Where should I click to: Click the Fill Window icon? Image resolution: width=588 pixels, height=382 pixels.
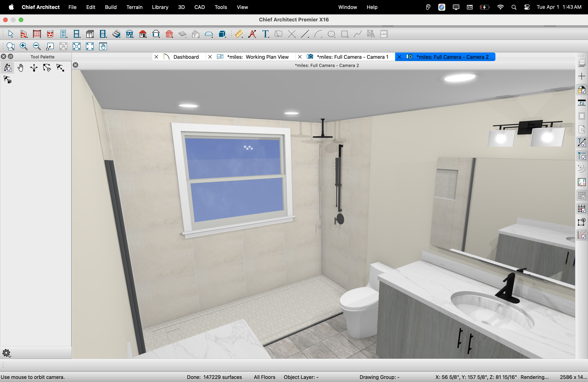[x=90, y=46]
